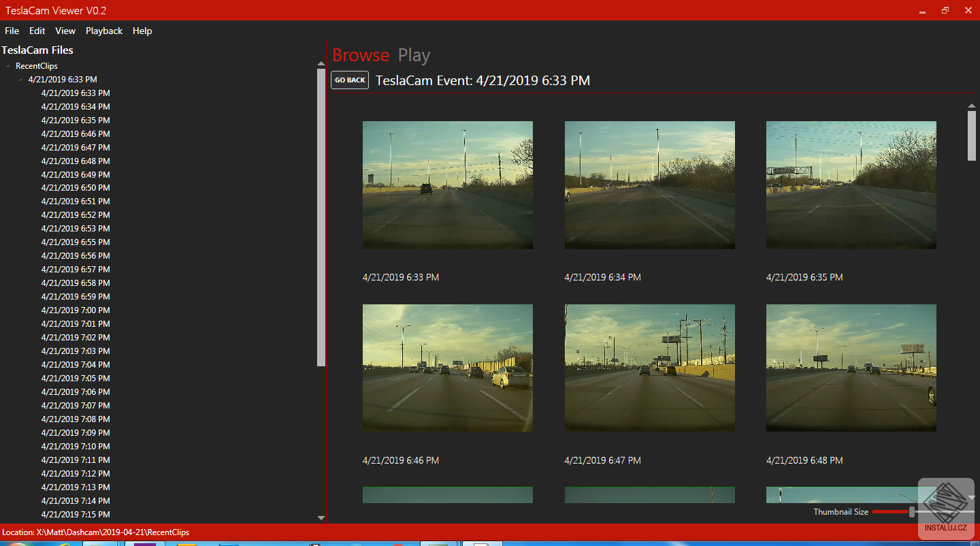Collapse the 4/21/2019 6:33 PM event node
Viewport: 980px width, 546px height.
click(21, 79)
